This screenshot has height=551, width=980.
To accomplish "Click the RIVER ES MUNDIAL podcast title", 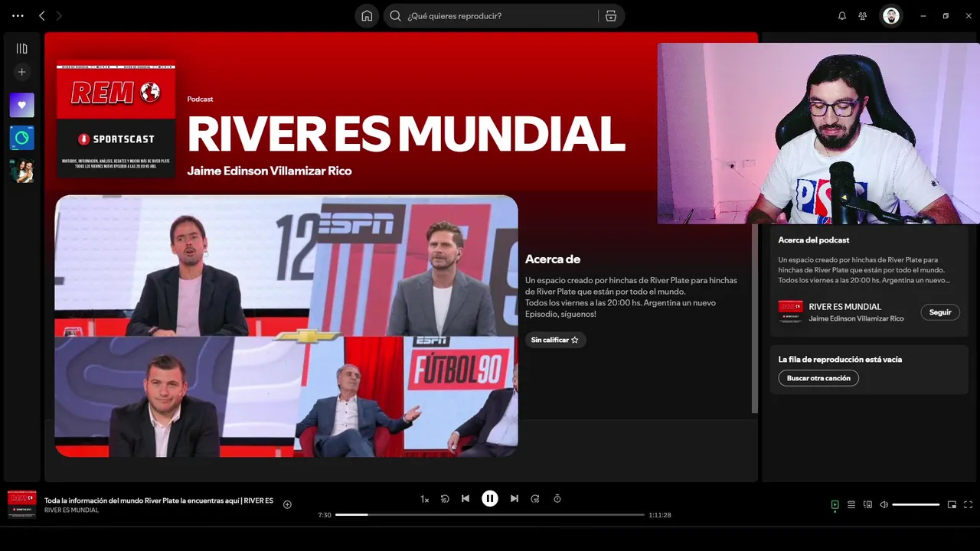I will [x=406, y=133].
